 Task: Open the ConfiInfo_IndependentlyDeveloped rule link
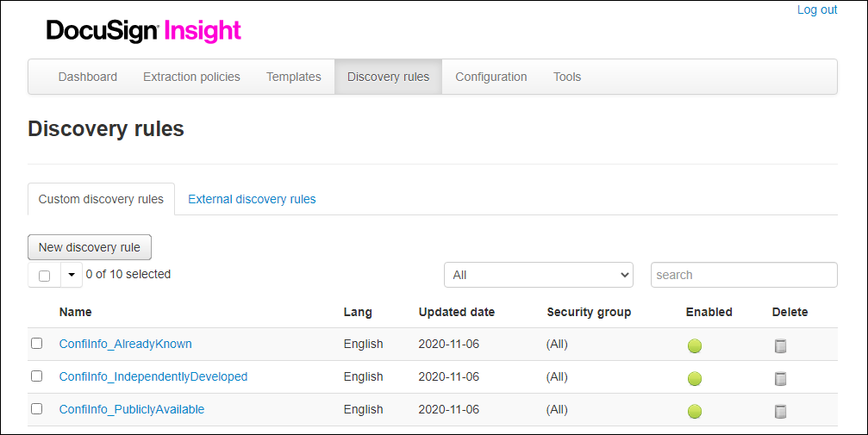153,376
